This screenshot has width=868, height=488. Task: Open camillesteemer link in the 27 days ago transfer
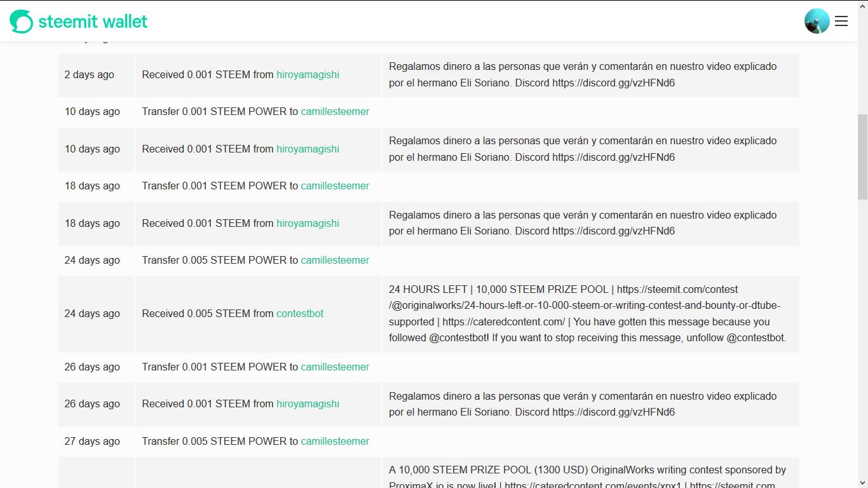point(335,441)
